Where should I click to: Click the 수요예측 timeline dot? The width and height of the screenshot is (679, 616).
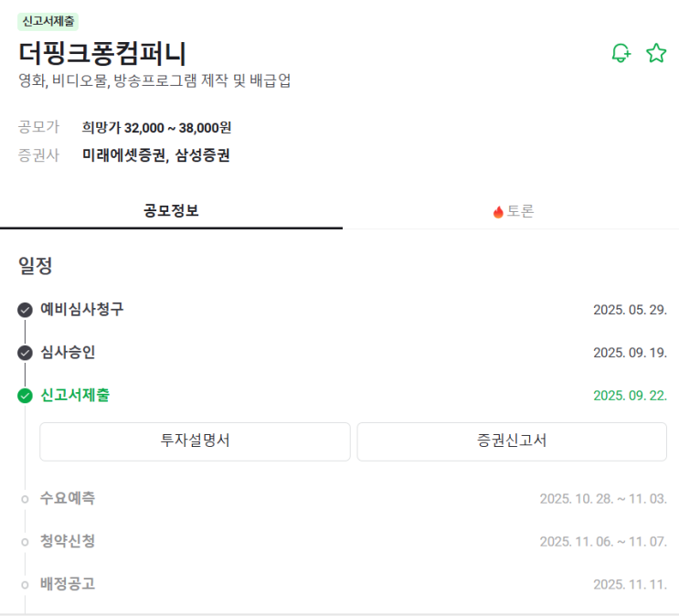click(x=25, y=499)
